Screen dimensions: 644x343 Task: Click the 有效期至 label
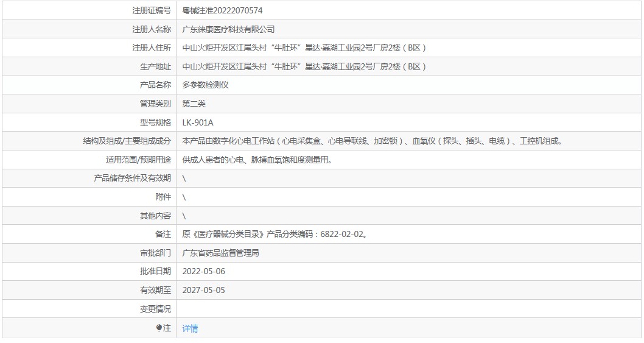tap(155, 290)
